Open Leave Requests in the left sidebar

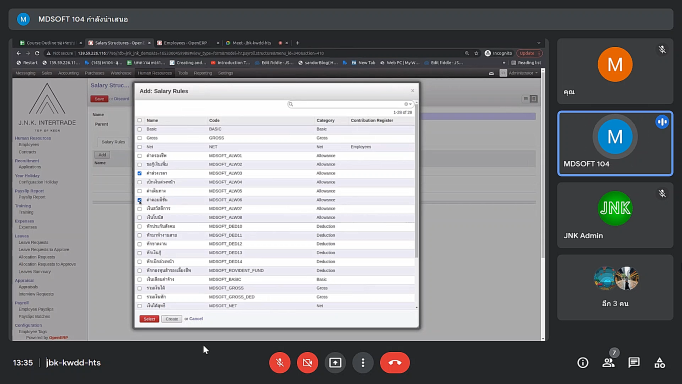[33, 242]
